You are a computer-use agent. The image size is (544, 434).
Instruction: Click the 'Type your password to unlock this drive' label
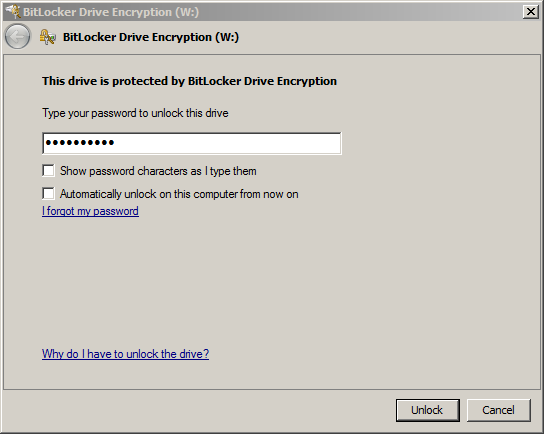point(135,113)
